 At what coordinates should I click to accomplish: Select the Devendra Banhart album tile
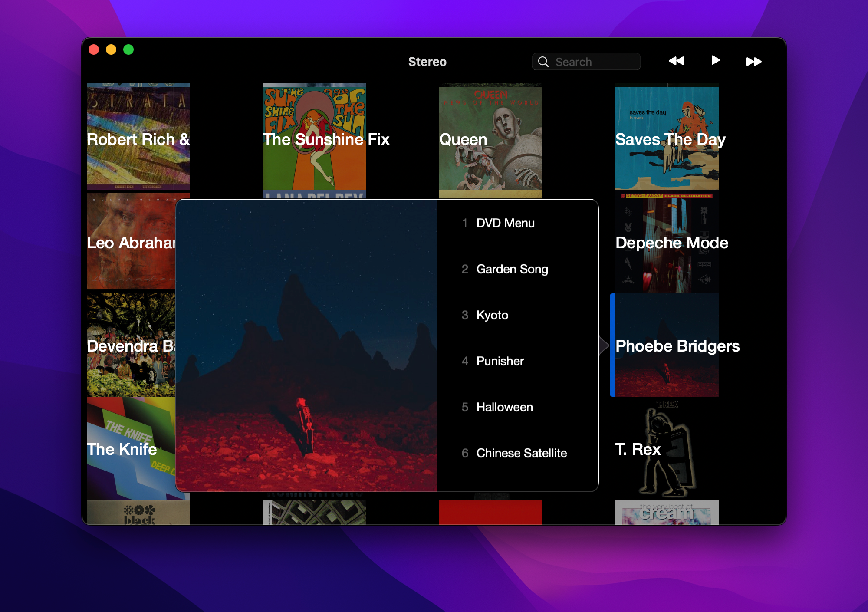click(131, 345)
